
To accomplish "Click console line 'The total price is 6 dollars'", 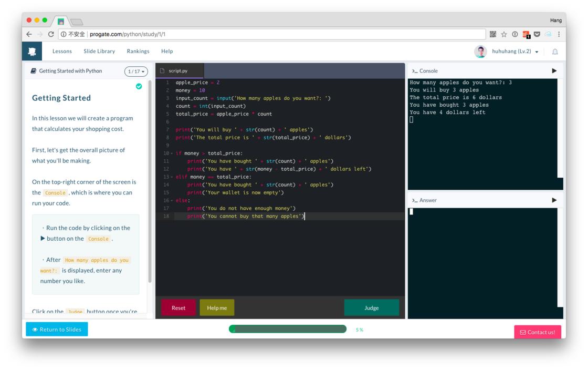I will (456, 97).
